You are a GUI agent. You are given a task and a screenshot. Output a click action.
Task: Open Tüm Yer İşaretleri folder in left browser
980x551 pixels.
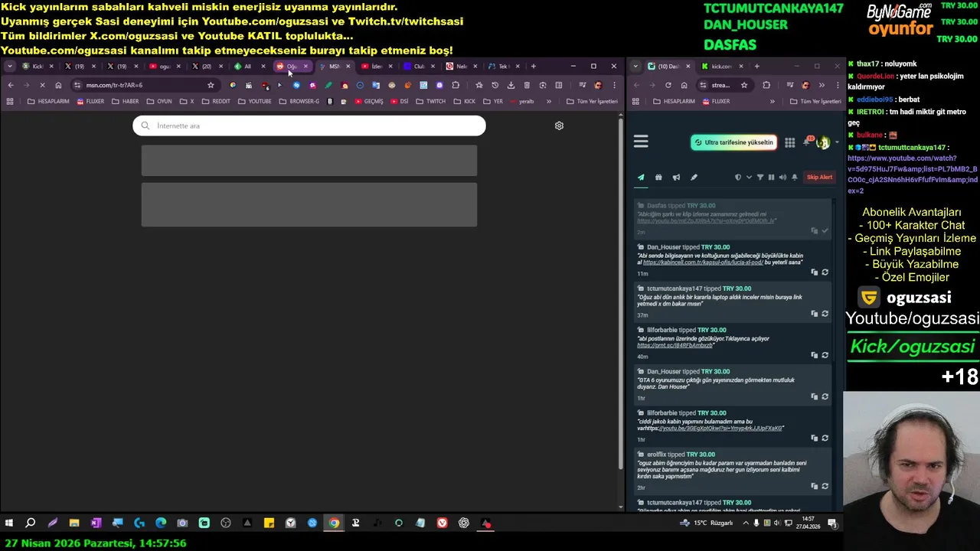coord(592,101)
